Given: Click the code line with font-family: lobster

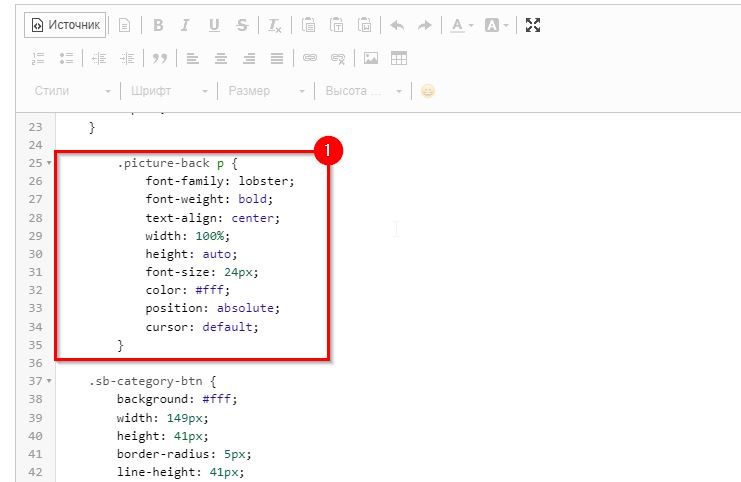Looking at the screenshot, I should click(220, 181).
